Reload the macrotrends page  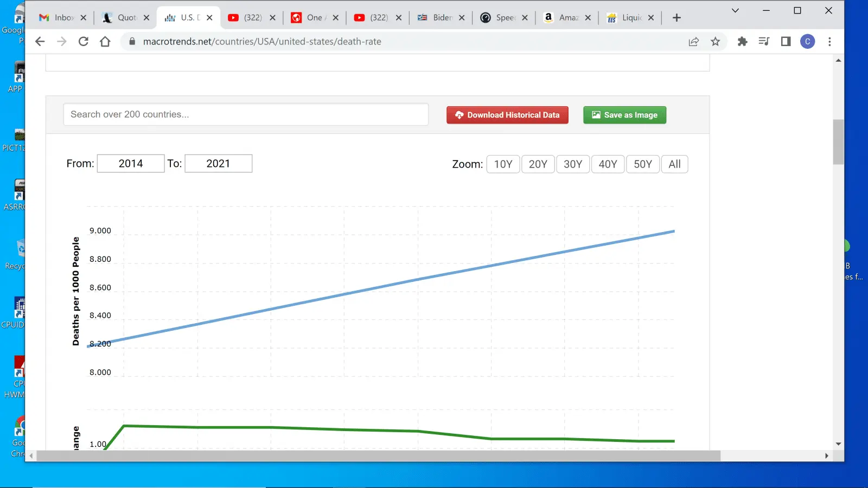(84, 42)
